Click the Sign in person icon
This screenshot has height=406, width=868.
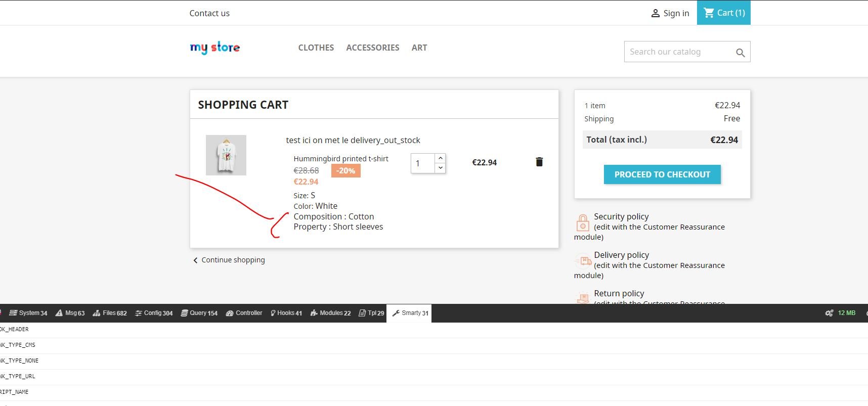pyautogui.click(x=655, y=13)
